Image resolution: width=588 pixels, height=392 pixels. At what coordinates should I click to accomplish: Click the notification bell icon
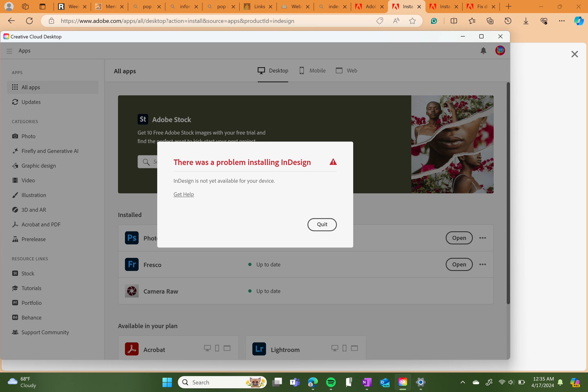[483, 51]
